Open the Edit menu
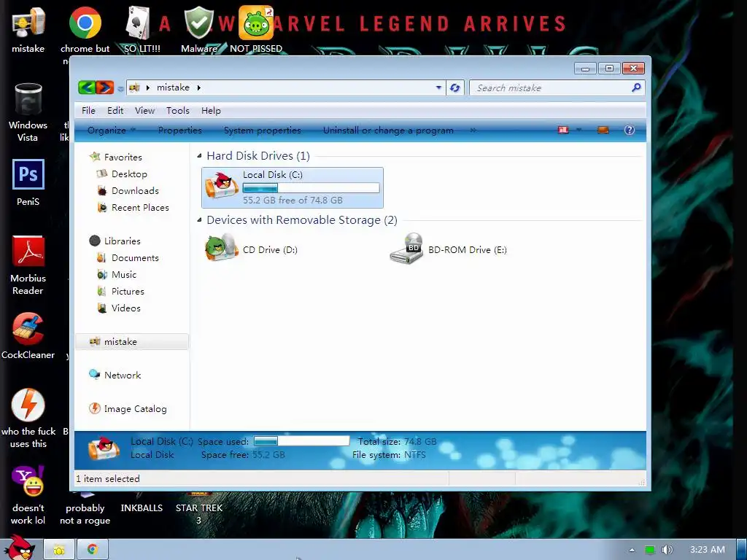The width and height of the screenshot is (747, 560). (115, 111)
